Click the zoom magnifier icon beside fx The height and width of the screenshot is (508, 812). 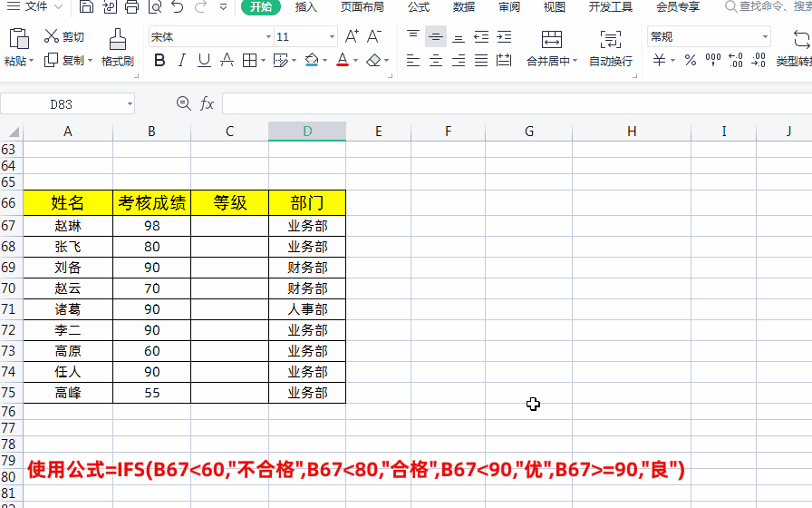[x=183, y=103]
